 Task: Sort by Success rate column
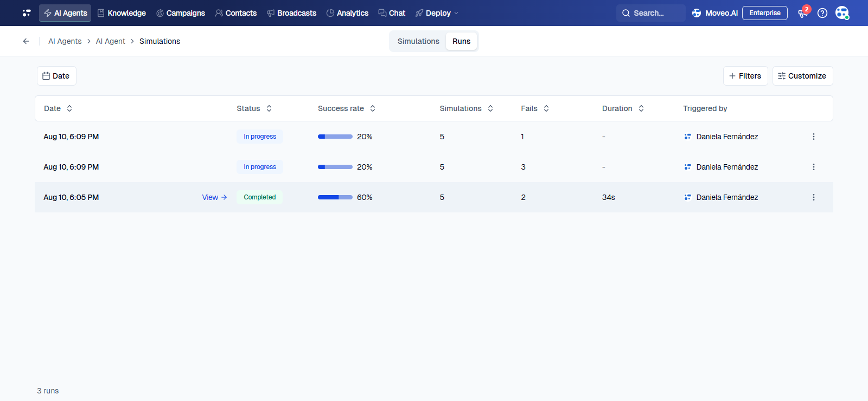tap(347, 108)
